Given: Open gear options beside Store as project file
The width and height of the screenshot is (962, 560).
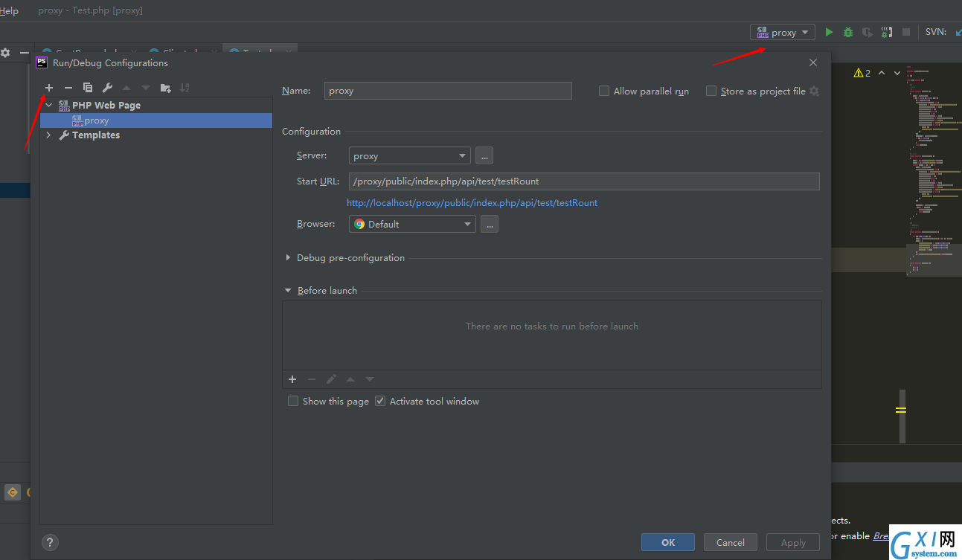Looking at the screenshot, I should (814, 91).
